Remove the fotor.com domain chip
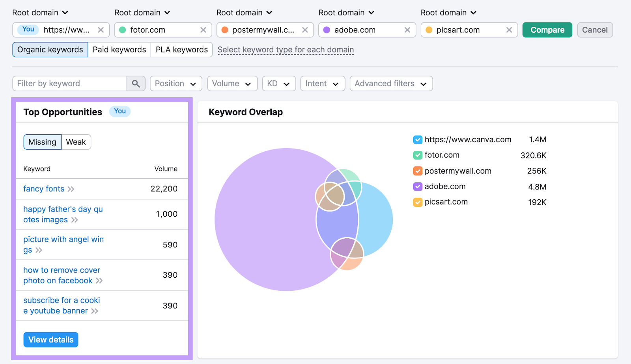The image size is (631, 364). pyautogui.click(x=203, y=30)
